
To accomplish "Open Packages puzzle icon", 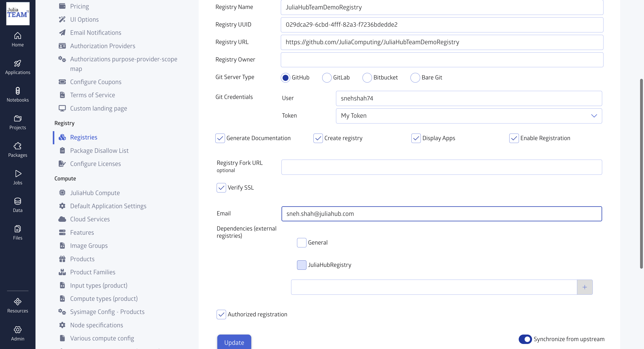I will click(x=18, y=146).
